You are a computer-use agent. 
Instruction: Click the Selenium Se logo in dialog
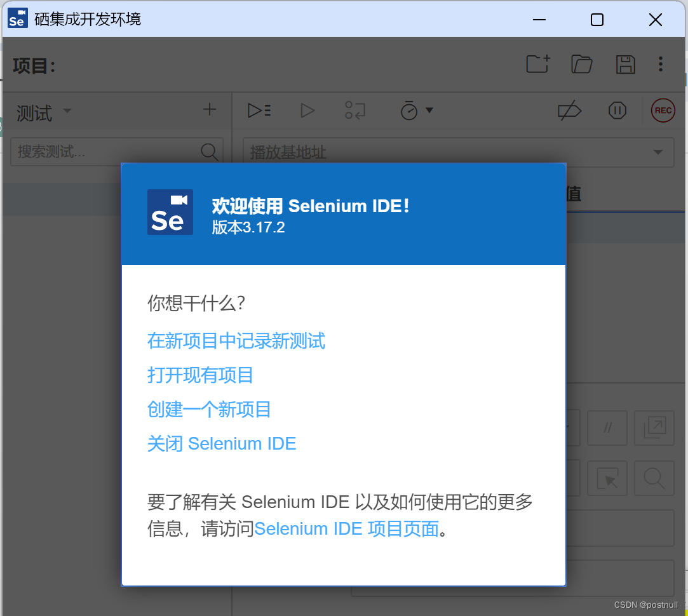170,212
